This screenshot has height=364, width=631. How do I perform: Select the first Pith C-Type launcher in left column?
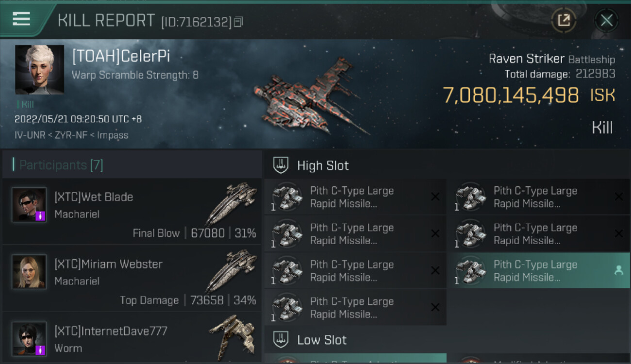click(355, 197)
